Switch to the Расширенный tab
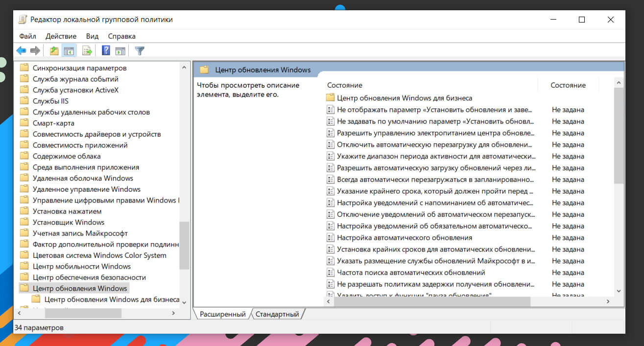 click(x=223, y=314)
